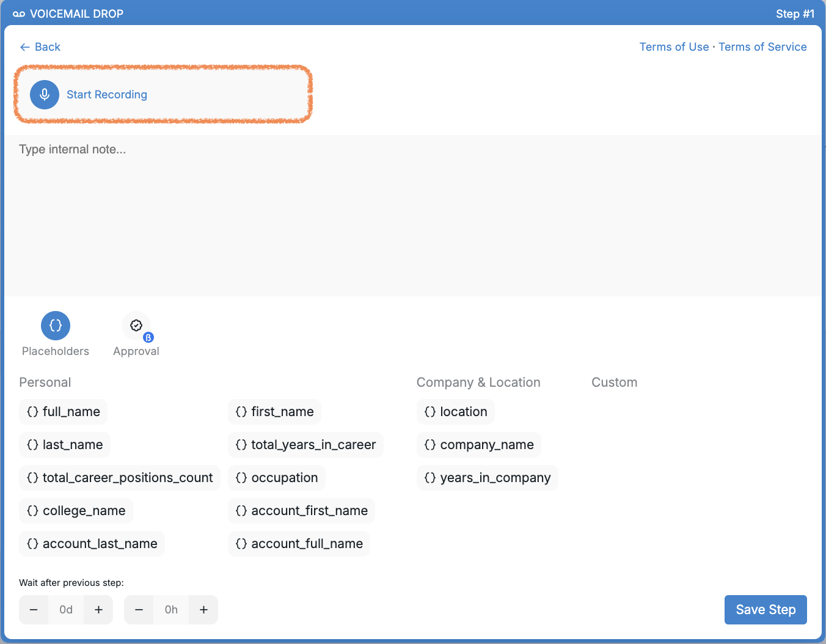826x644 pixels.
Task: Click the microphone Start Recording icon
Action: tap(45, 95)
